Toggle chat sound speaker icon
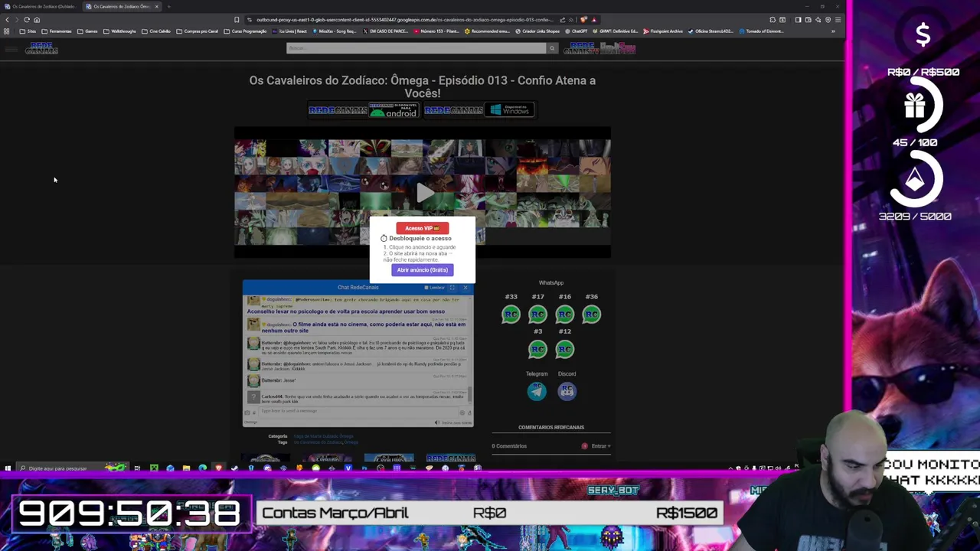Image resolution: width=980 pixels, height=551 pixels. pyautogui.click(x=437, y=422)
